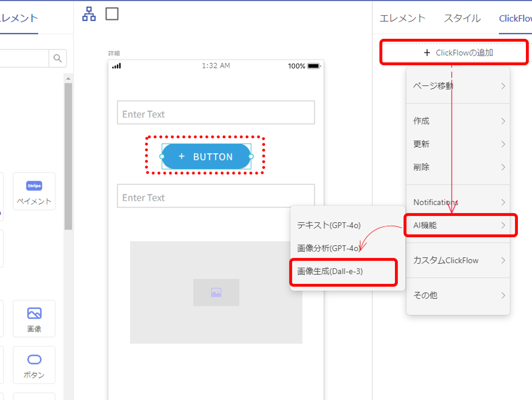Screen dimensions: 532x400
Task: Click chevron beside 削除
Action: pyautogui.click(x=503, y=167)
